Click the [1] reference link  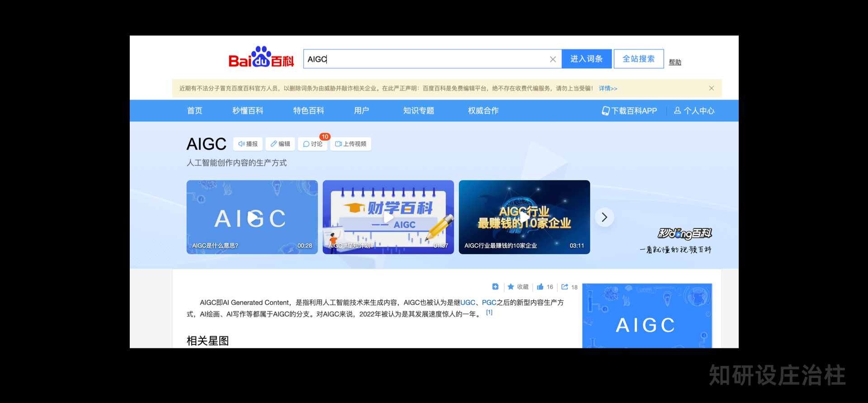pos(489,313)
